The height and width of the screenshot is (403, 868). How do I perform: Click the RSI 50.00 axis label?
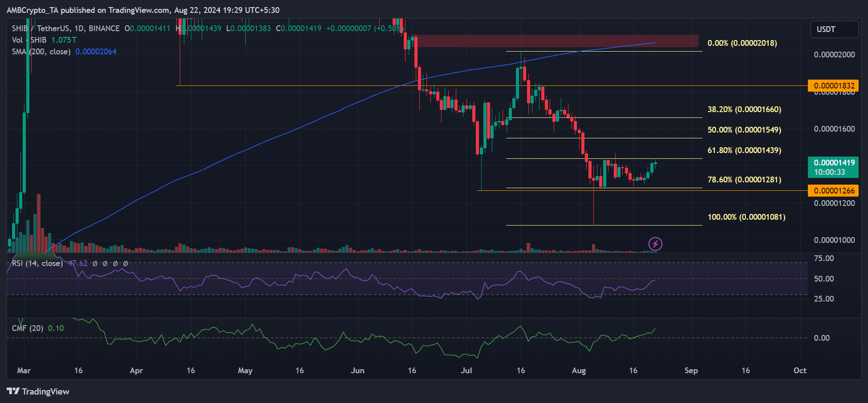pyautogui.click(x=824, y=279)
